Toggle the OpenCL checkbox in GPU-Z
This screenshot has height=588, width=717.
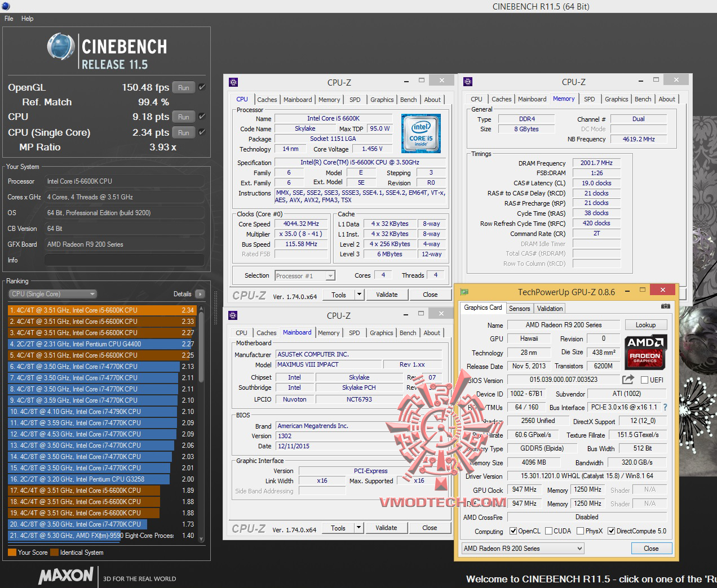pyautogui.click(x=513, y=531)
